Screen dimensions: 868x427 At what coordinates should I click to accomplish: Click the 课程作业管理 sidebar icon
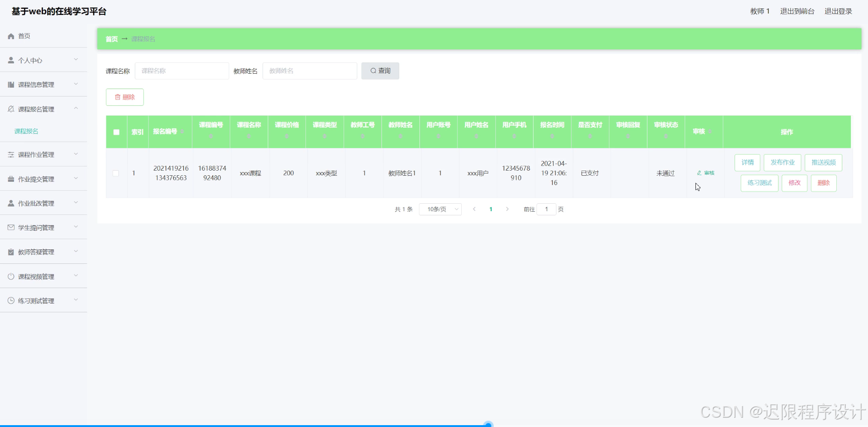(x=10, y=154)
